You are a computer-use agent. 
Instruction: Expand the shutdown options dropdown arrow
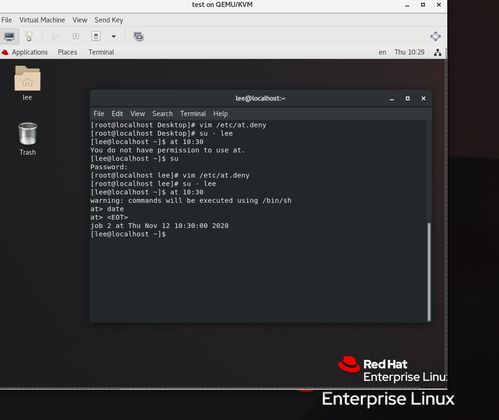click(x=114, y=36)
